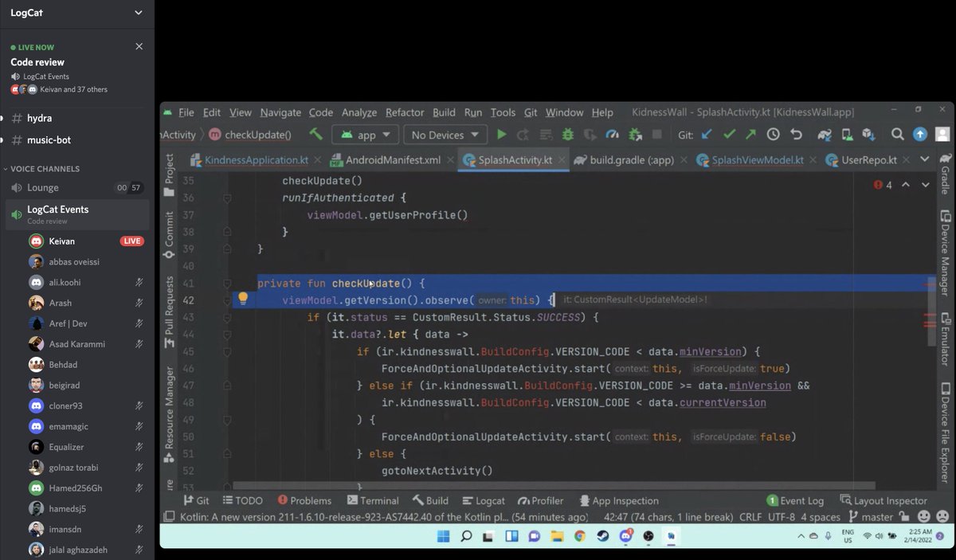Select user Keivan in voice channel
Image resolution: width=956 pixels, height=560 pixels.
point(86,241)
